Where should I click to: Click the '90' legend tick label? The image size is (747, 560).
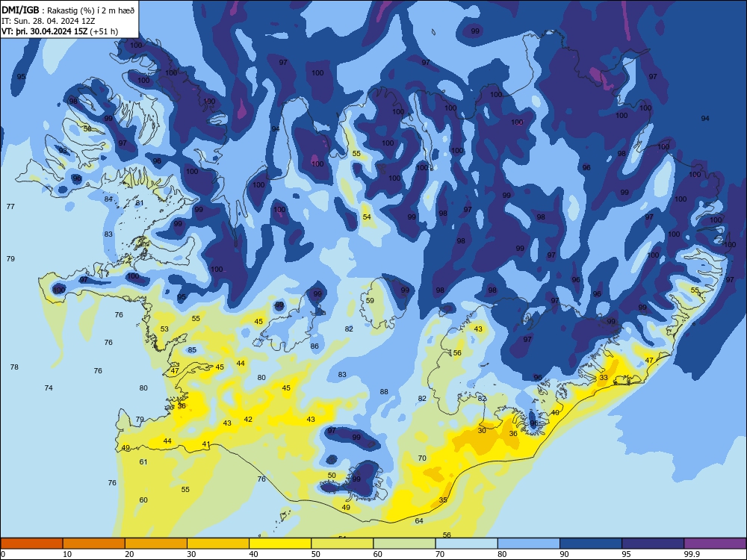coord(564,554)
